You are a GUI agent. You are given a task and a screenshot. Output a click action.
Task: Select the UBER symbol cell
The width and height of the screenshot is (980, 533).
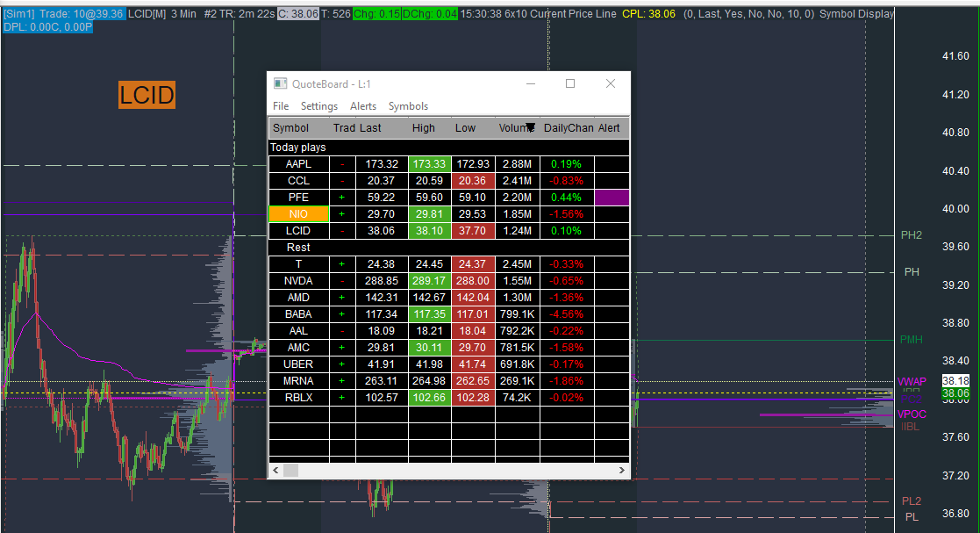pos(299,364)
